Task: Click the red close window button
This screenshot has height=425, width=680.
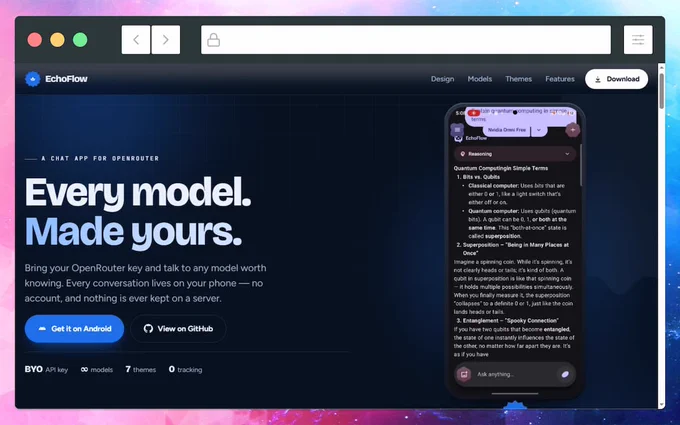Action: 35,40
